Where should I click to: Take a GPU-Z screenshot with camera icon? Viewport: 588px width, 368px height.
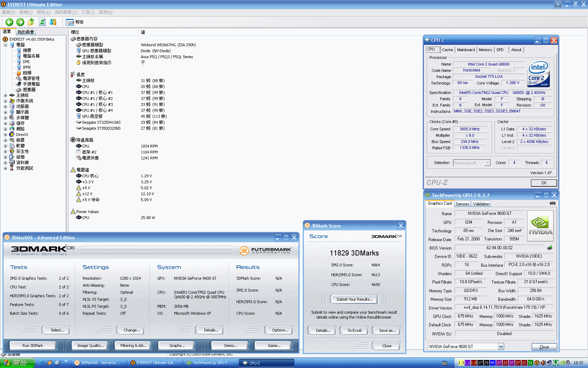tap(552, 203)
